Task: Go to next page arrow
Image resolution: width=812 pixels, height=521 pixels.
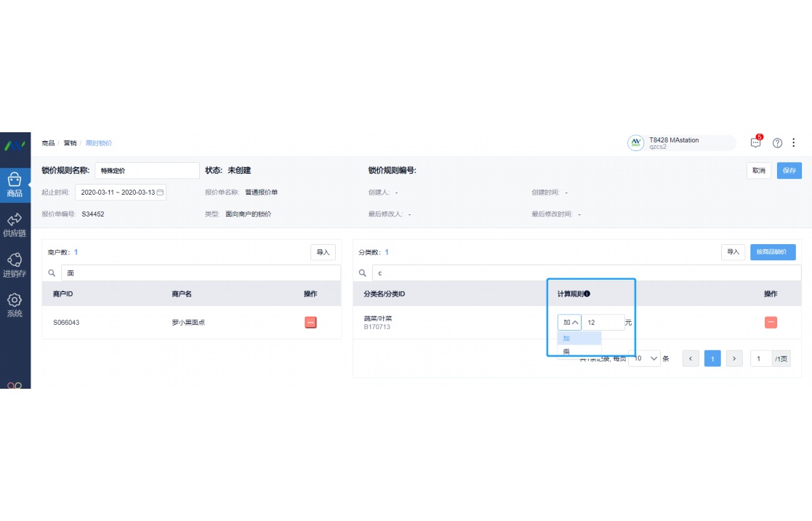Action: tap(734, 358)
